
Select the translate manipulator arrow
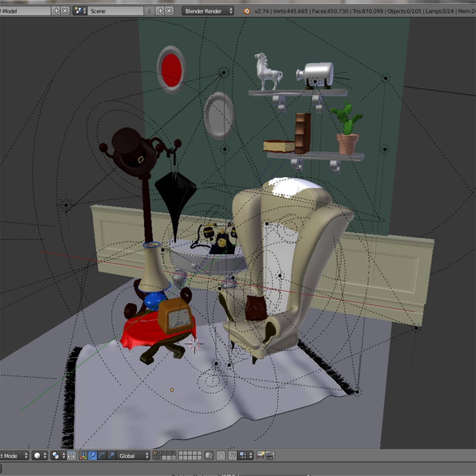click(93, 456)
